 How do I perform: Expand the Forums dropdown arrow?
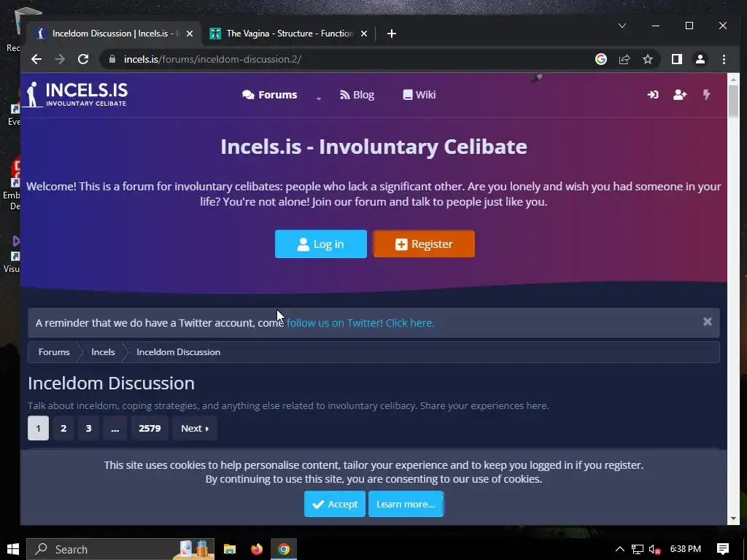pos(319,97)
